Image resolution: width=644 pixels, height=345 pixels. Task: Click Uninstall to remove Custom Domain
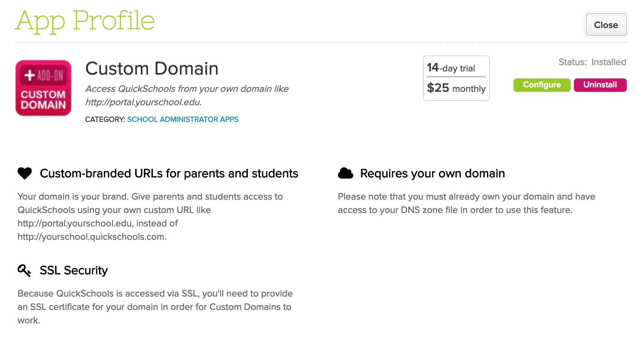click(x=600, y=85)
